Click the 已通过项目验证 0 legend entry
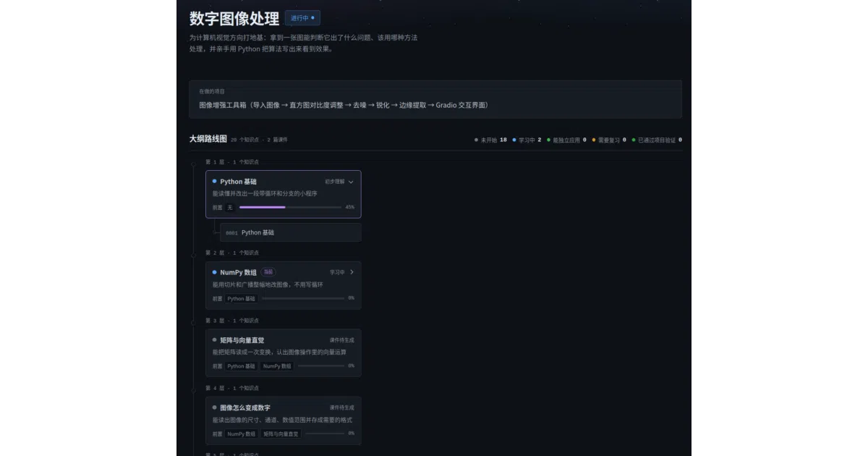Viewport: 868px width, 456px height. point(657,140)
